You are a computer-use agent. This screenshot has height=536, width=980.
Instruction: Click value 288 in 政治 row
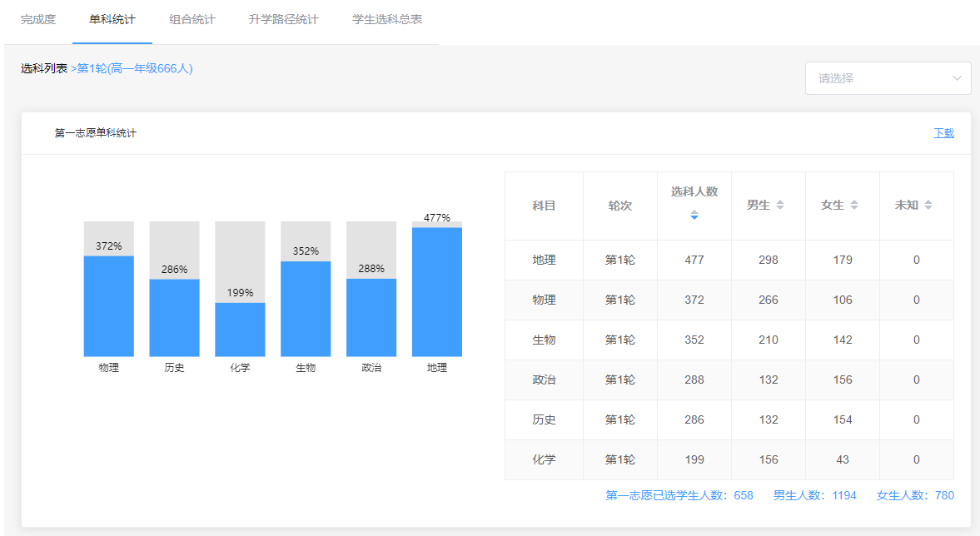[694, 380]
